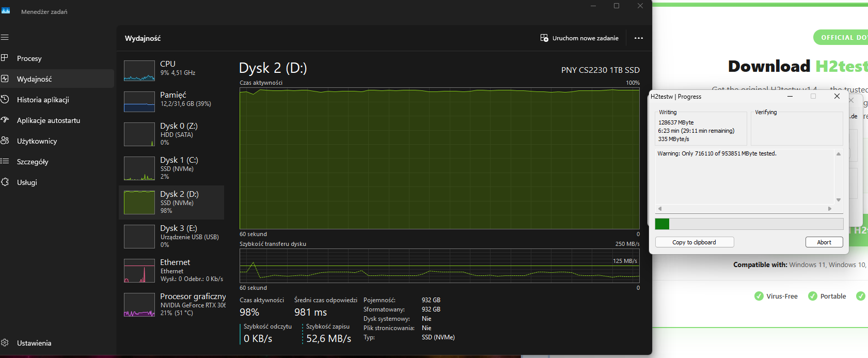Click the Aplikacje autostartu gauge icon
Image resolution: width=868 pixels, height=358 pixels.
tap(5, 120)
